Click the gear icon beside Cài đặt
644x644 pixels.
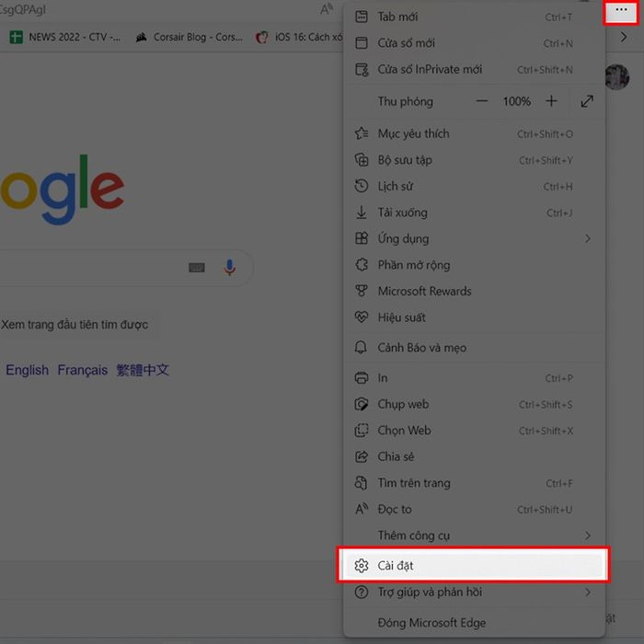[x=362, y=566]
